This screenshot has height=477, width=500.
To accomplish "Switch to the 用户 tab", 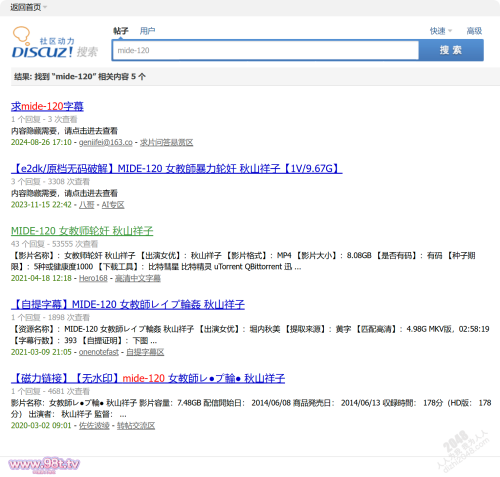I will tap(147, 31).
